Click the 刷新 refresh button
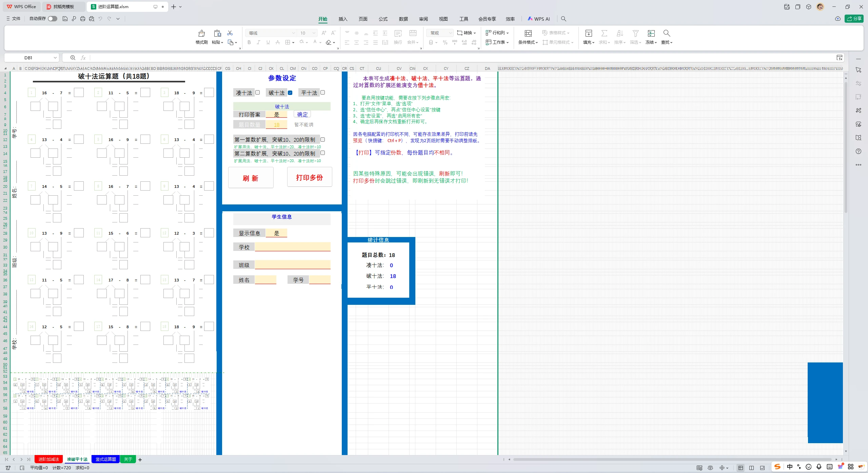The image size is (868, 473). [x=251, y=178]
